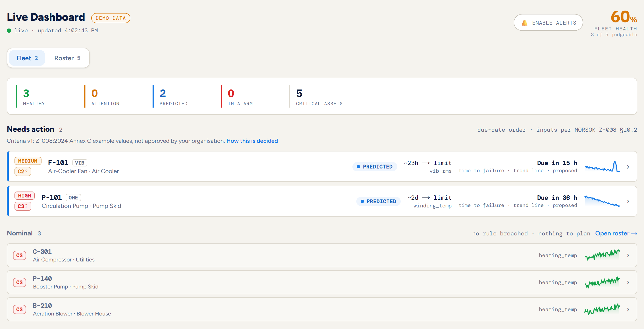Click the DEMO DATA badge

(111, 18)
